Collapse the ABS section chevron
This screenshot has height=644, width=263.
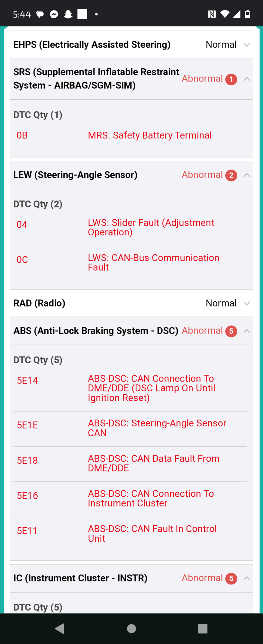[x=247, y=331]
